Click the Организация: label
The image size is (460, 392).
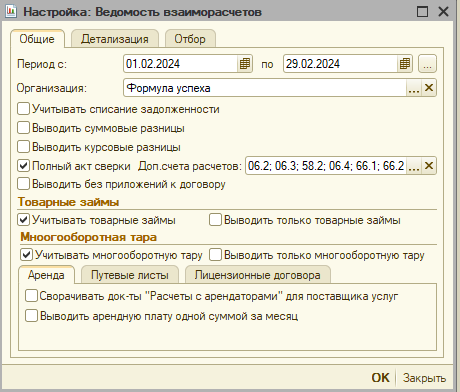click(52, 88)
